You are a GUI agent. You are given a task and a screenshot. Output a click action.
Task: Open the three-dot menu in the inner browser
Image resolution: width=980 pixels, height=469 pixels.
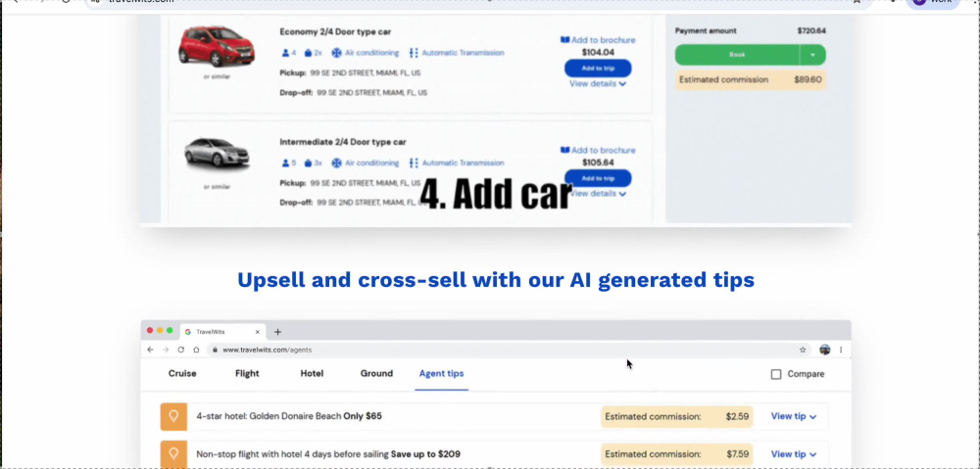click(x=841, y=350)
